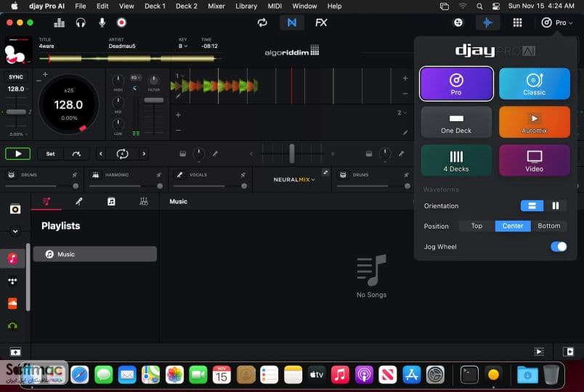Select the Classic layout mode

(x=534, y=83)
